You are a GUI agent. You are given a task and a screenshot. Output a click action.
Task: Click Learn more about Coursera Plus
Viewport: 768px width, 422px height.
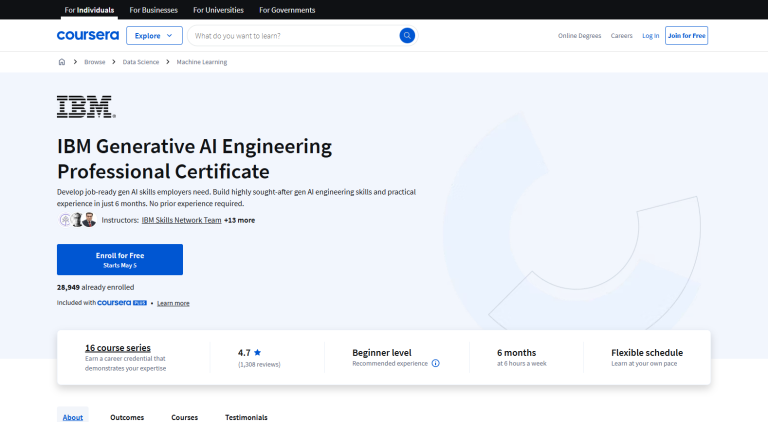tap(173, 303)
